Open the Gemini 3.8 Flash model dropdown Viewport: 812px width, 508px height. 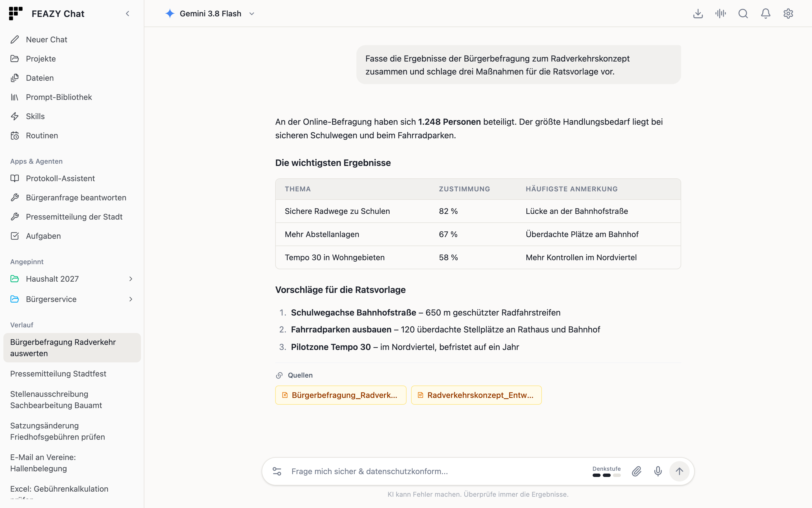click(x=210, y=14)
